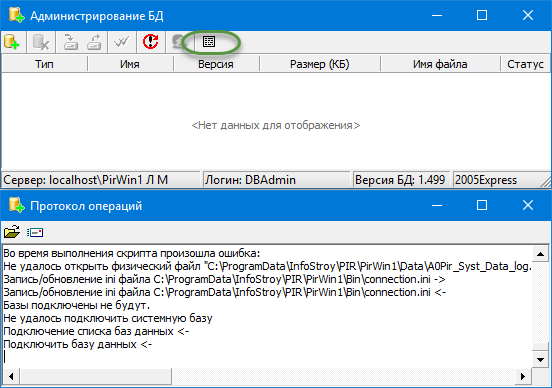The width and height of the screenshot is (552, 388).
Task: Click the Статус column header
Action: coord(525,64)
